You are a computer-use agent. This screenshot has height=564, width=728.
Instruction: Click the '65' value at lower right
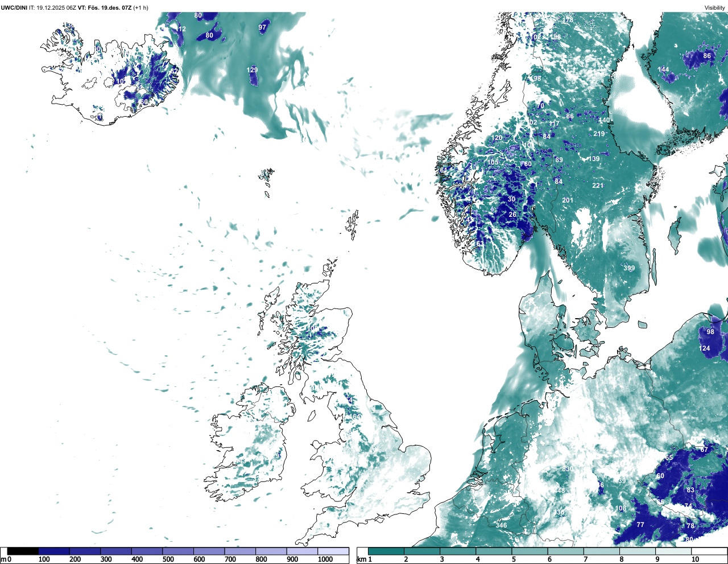pos(669,458)
